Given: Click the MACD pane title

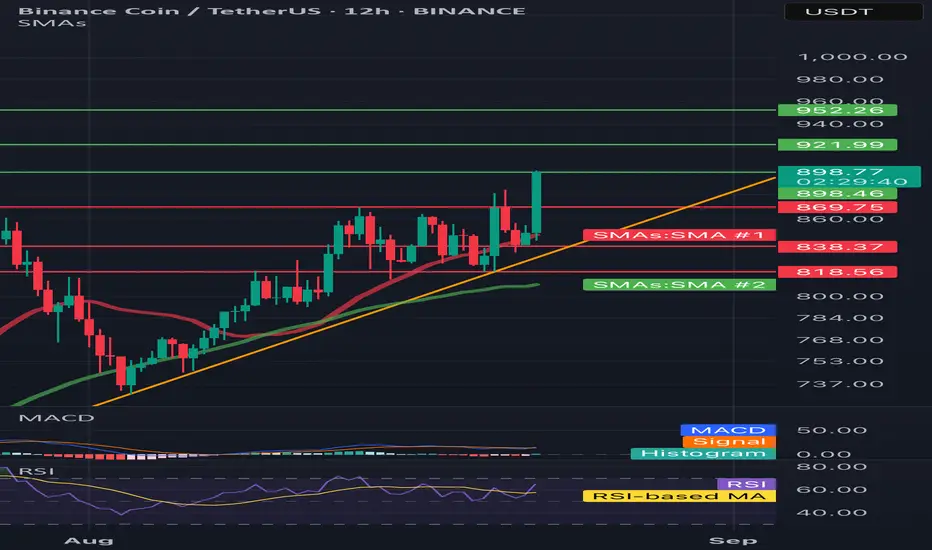Looking at the screenshot, I should (56, 418).
